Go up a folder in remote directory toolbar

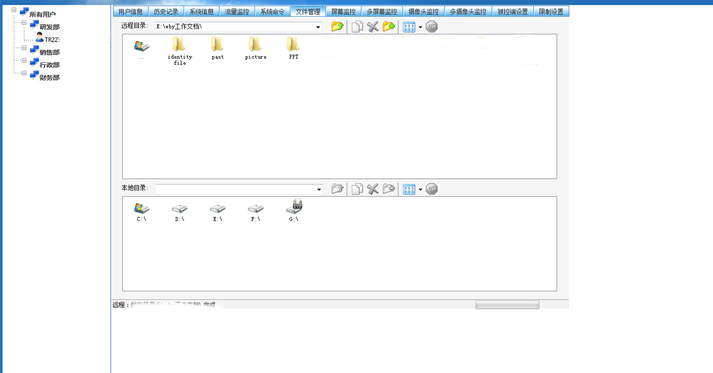click(337, 26)
